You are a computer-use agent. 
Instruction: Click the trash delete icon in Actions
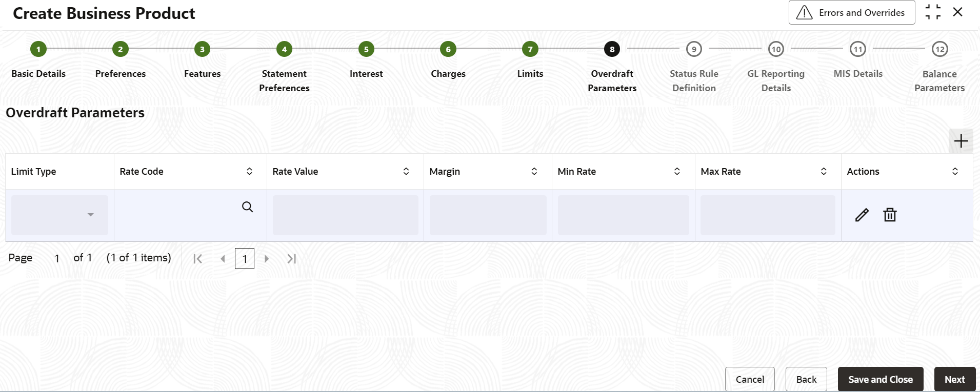pos(890,215)
